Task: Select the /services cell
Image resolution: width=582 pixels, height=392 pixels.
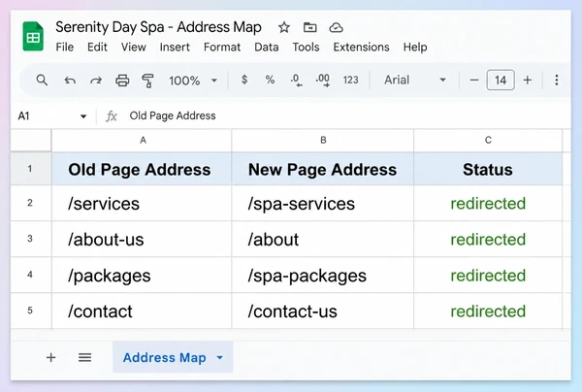Action: [142, 203]
